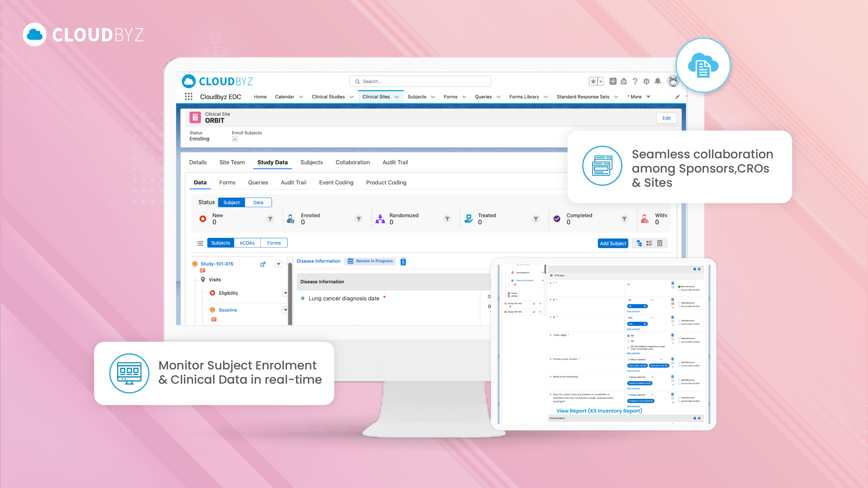Switch to Details tab
This screenshot has height=488, width=868.
[198, 162]
